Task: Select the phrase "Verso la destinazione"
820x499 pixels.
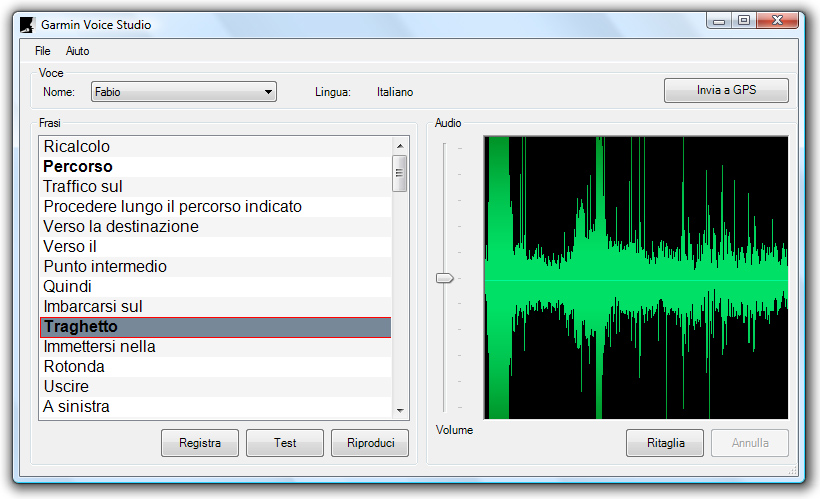Action: tap(215, 226)
